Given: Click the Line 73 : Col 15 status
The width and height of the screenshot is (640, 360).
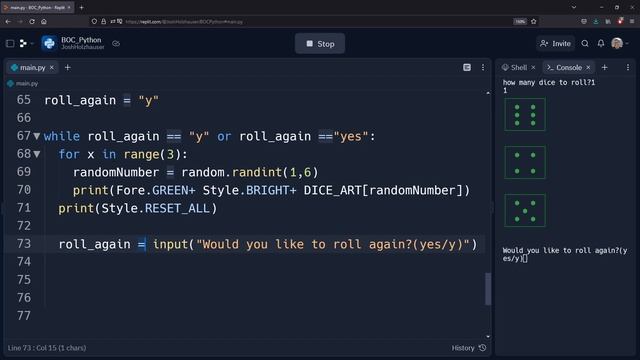Looking at the screenshot, I should [x=47, y=348].
